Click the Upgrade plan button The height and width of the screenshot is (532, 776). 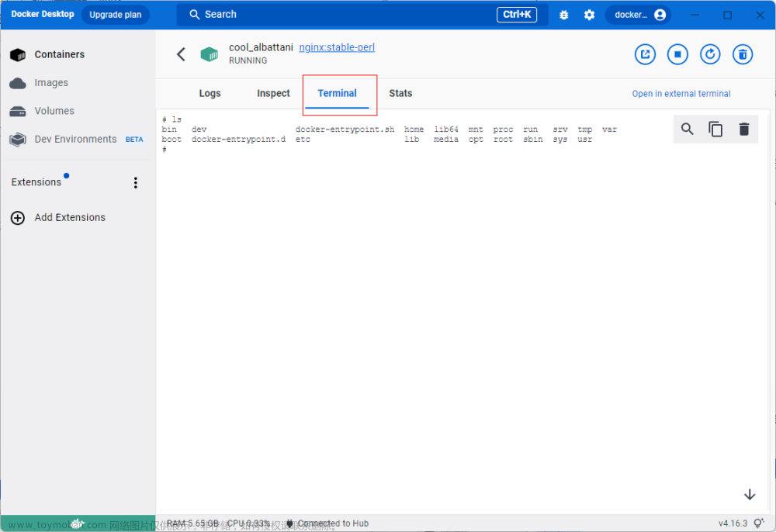pos(116,15)
